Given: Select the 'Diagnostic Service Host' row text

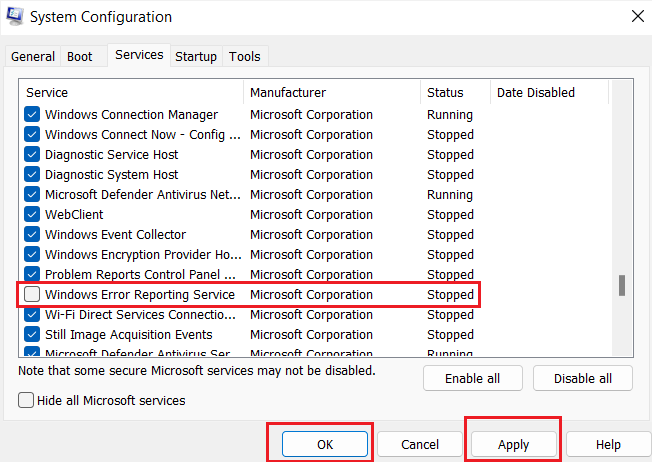Looking at the screenshot, I should [111, 154].
